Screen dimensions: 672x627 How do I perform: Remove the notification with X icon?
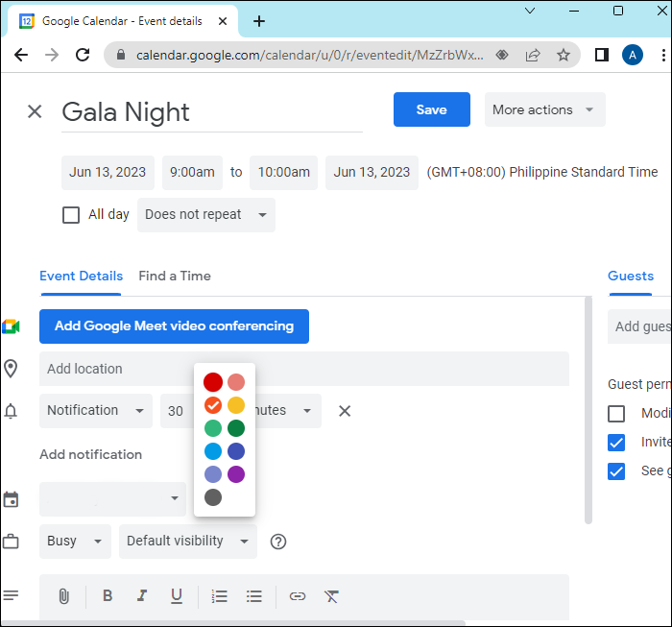point(345,411)
